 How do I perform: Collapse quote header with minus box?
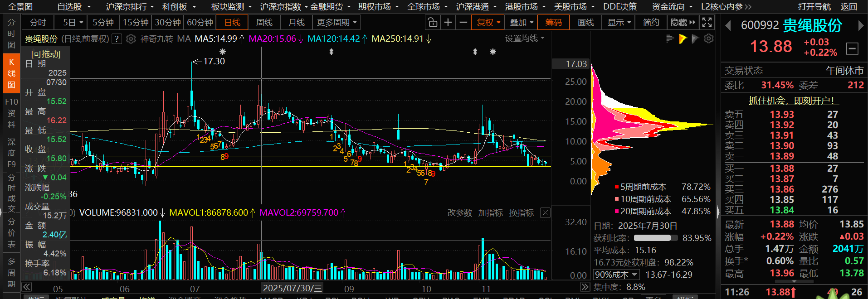coord(852,48)
